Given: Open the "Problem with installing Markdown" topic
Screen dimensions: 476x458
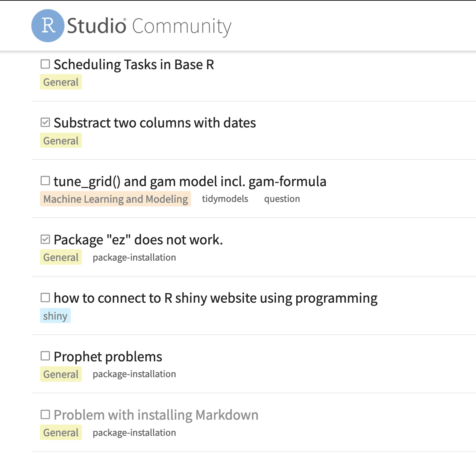Looking at the screenshot, I should coord(156,415).
